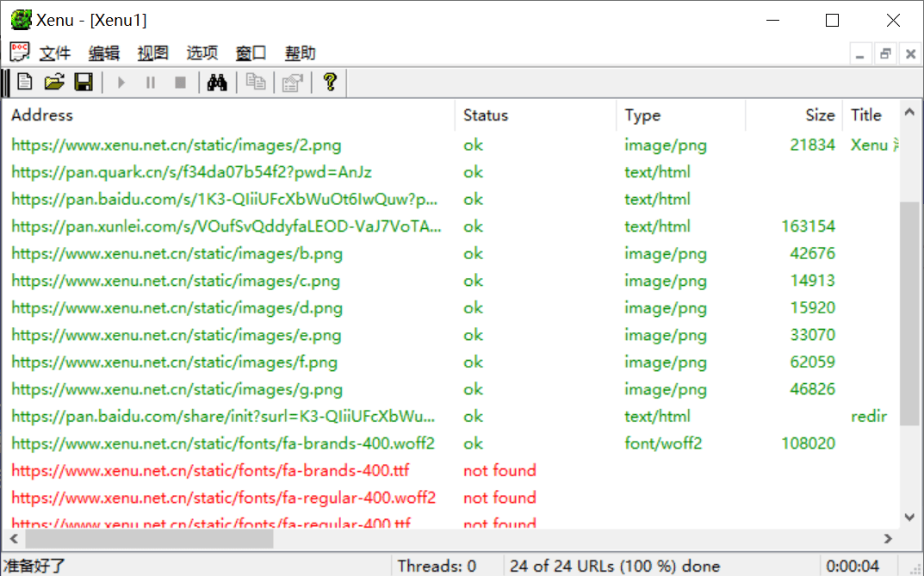Select the images/e.png address row
The height and width of the screenshot is (576, 924).
coord(451,335)
